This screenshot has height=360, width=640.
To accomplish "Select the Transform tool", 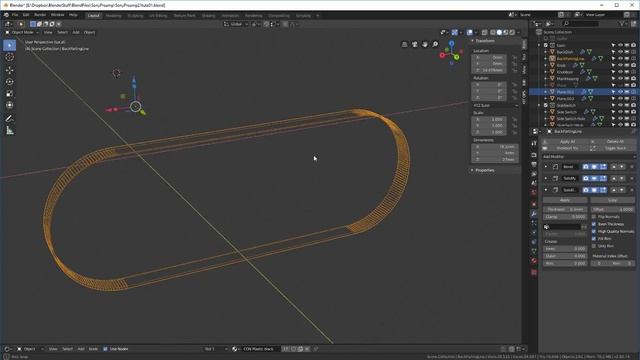I will point(9,105).
